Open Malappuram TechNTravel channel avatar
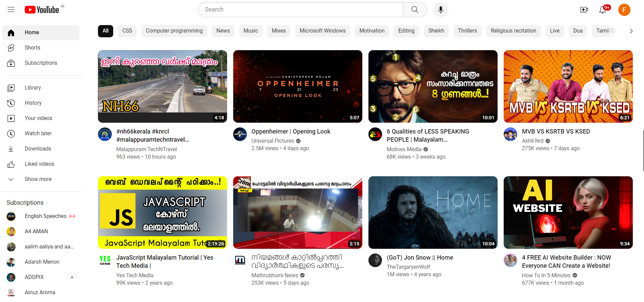 pyautogui.click(x=105, y=134)
